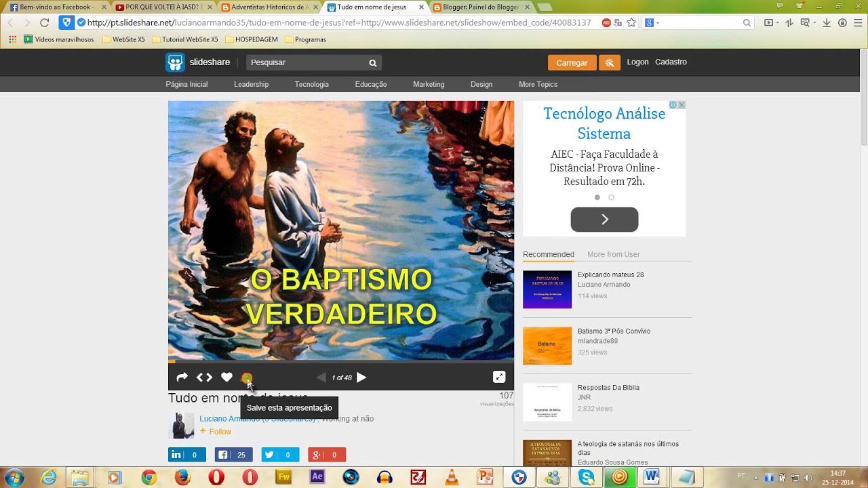The height and width of the screenshot is (488, 868).
Task: Share on LinkedIn button
Action: point(186,455)
